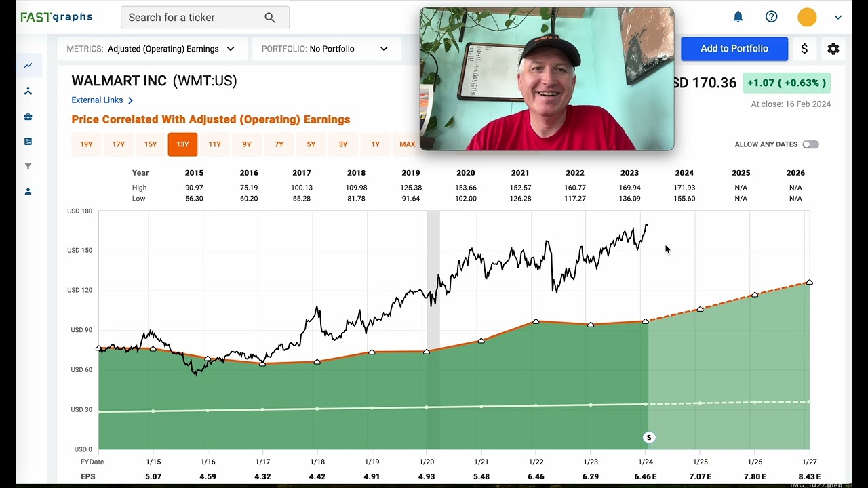Screen dimensions: 868x488
Task: Click the 2015 low value 56.30
Action: click(194, 199)
